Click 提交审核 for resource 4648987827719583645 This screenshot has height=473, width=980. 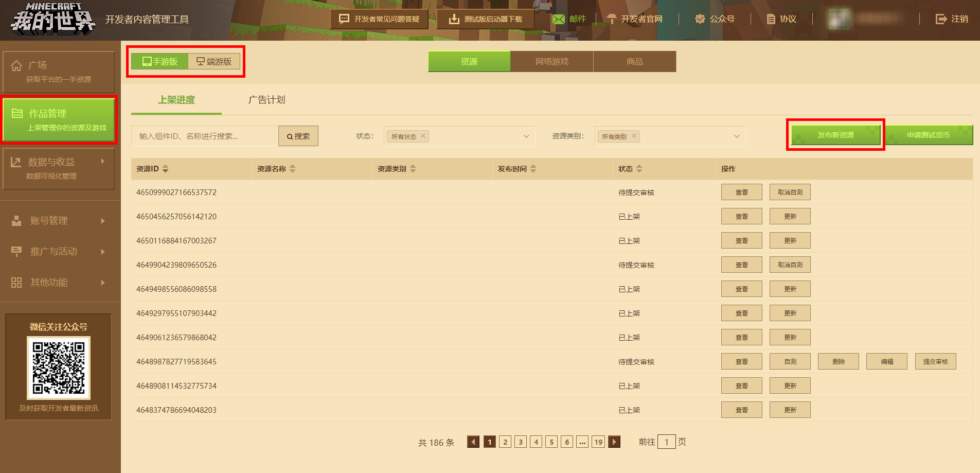(x=935, y=362)
